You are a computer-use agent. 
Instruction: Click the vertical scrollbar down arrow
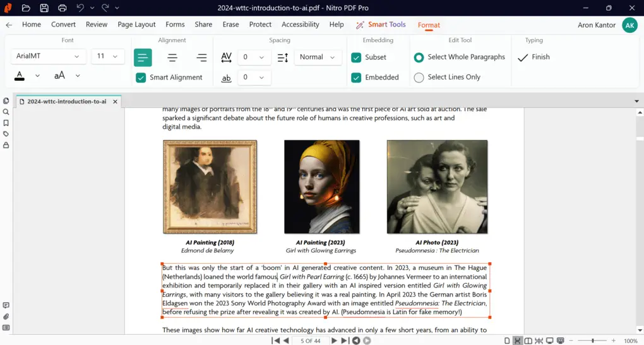[x=640, y=330]
